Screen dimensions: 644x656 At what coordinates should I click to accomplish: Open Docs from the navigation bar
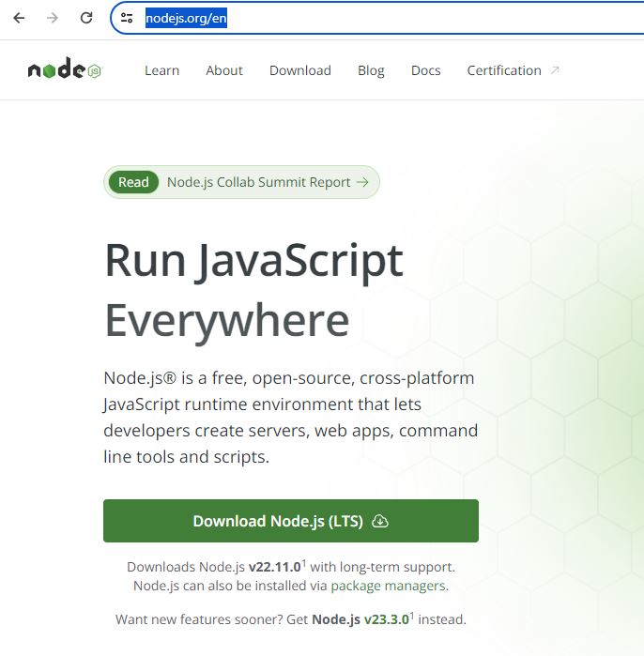click(425, 70)
